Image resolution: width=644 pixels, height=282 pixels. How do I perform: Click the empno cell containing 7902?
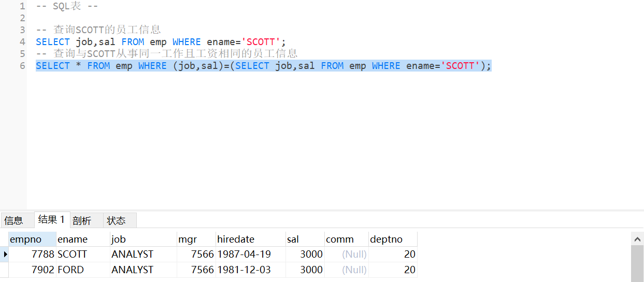coord(32,270)
